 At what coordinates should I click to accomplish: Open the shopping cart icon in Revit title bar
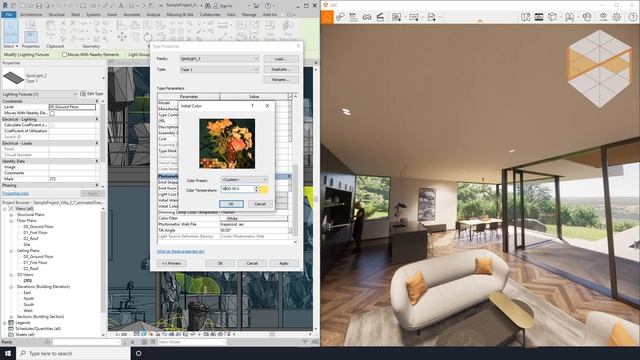(256, 6)
